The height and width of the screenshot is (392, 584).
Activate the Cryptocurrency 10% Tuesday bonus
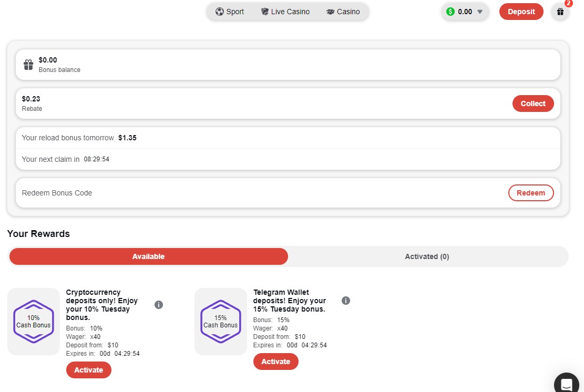(89, 370)
